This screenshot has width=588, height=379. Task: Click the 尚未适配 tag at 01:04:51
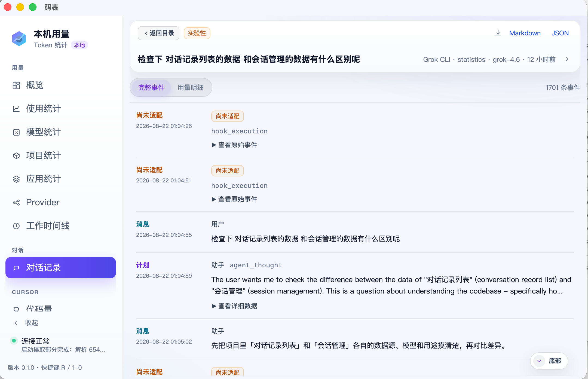coord(228,171)
